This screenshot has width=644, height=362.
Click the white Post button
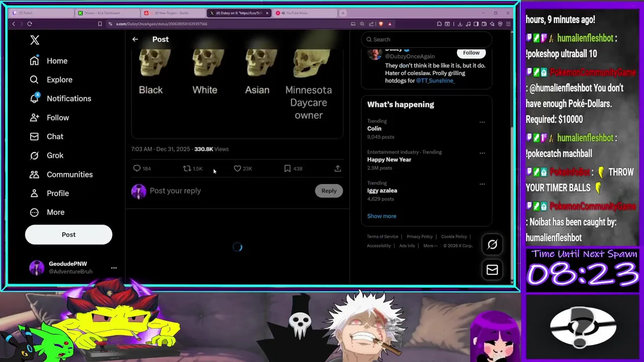[x=68, y=235]
